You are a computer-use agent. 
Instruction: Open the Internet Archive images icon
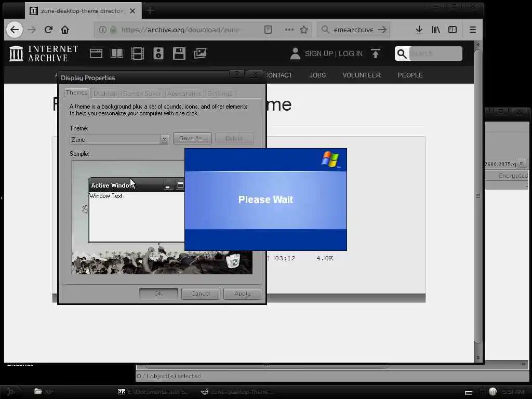tap(200, 54)
